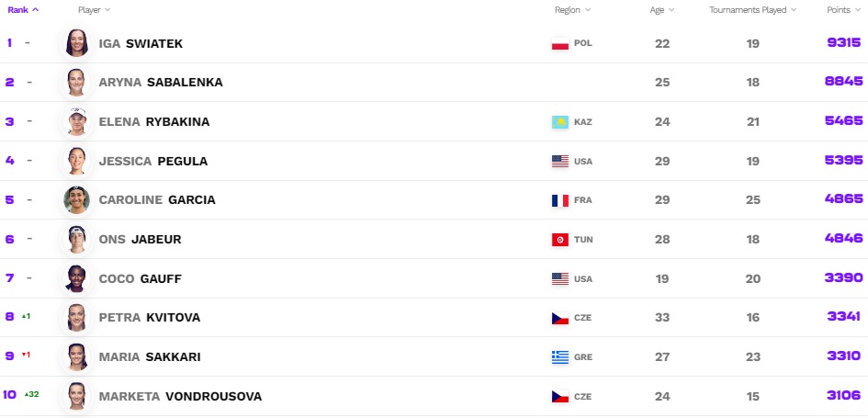Click the Poland flag icon
The height and width of the screenshot is (418, 868).
click(559, 43)
